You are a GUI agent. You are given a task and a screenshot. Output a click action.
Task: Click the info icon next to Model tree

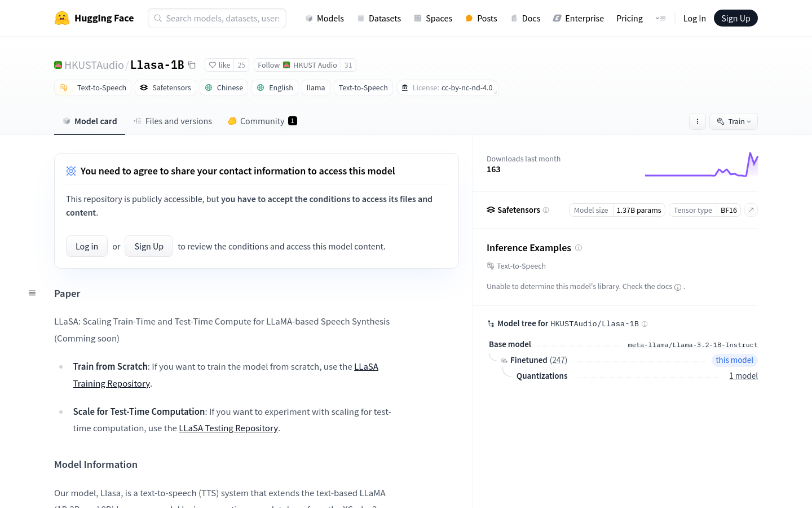645,324
